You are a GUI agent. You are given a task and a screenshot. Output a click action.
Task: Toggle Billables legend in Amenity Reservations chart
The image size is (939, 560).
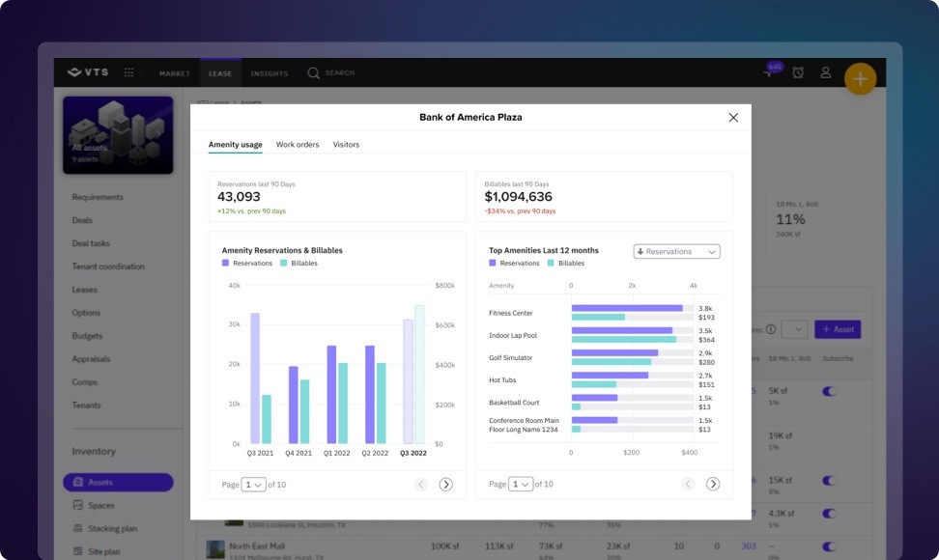tap(299, 264)
